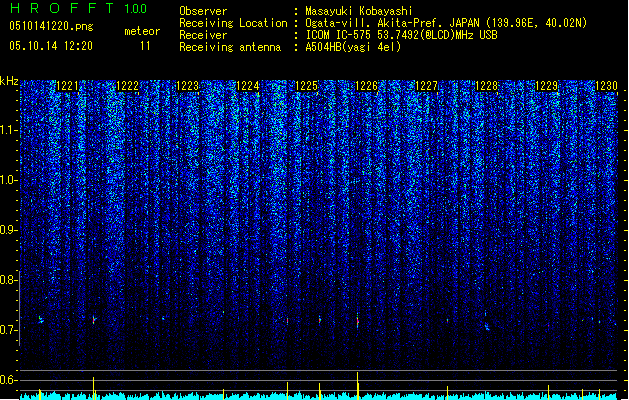Select the file name 0510141220.png
Image resolution: width=629 pixels, height=400 pixels.
(51, 26)
